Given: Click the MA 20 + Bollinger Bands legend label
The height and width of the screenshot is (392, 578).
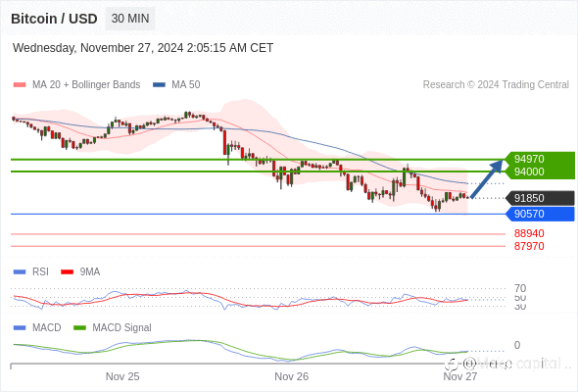Looking at the screenshot, I should pos(86,85).
